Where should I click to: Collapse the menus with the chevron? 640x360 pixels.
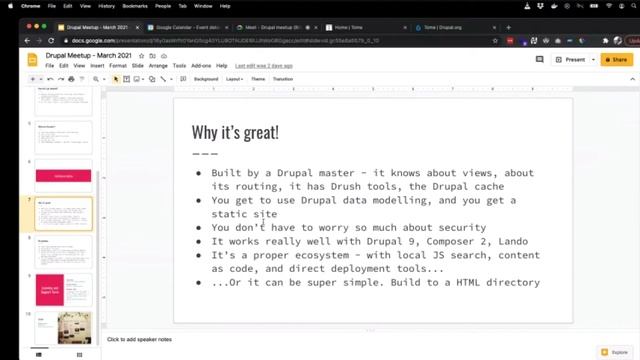(x=633, y=79)
